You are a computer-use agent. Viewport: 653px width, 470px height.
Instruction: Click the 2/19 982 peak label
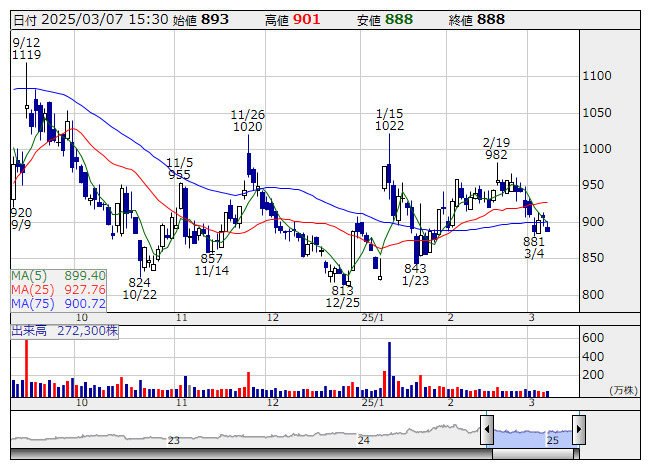coord(496,149)
